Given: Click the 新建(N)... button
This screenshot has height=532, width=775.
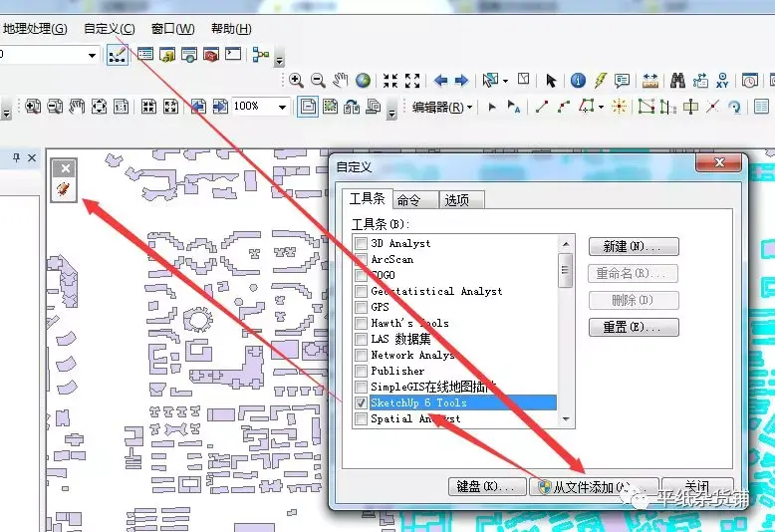Looking at the screenshot, I should (x=634, y=246).
